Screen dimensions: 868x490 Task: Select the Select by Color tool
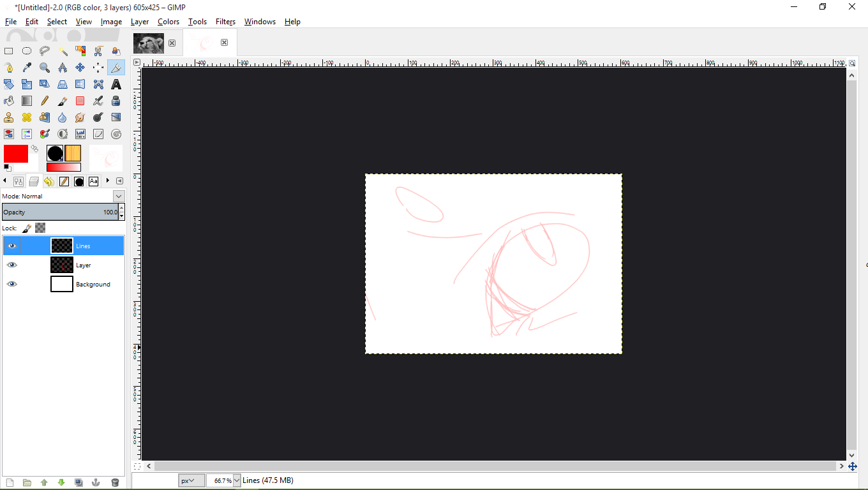[80, 50]
